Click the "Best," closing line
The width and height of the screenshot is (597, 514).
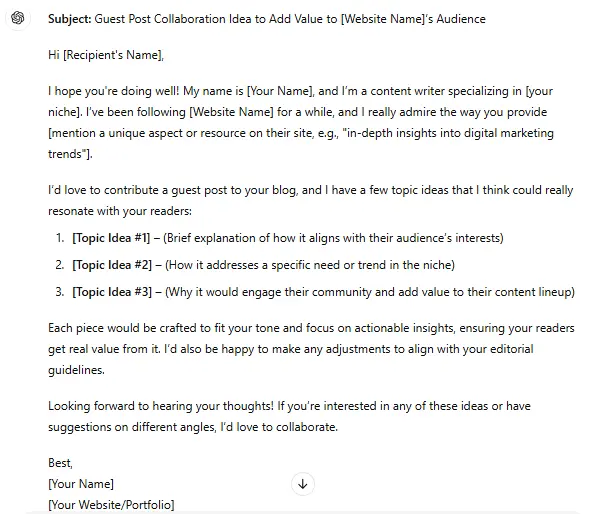tap(60, 463)
